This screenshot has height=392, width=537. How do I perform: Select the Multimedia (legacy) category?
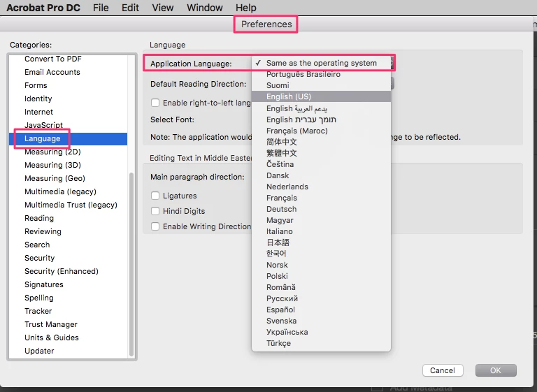pyautogui.click(x=68, y=191)
